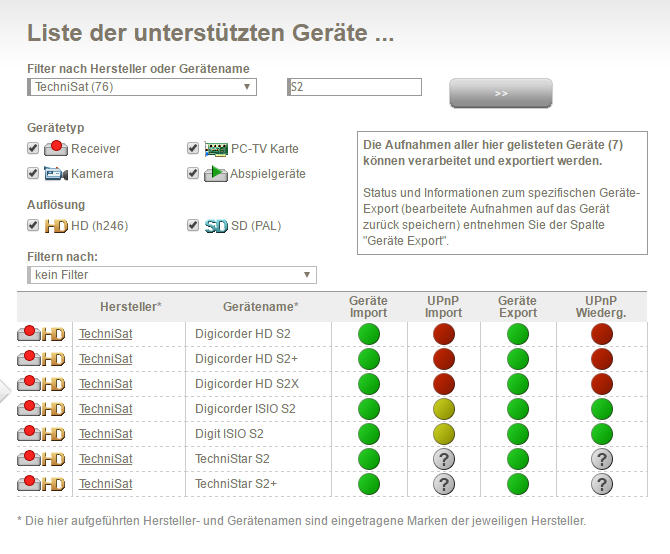The height and width of the screenshot is (554, 670).
Task: Click the UPnP Import column header
Action: point(444,307)
